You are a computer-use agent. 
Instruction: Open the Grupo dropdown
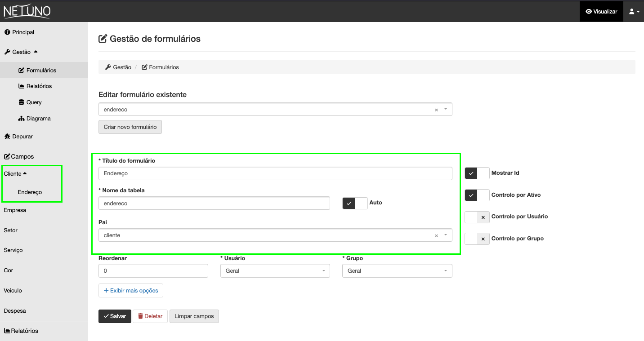click(397, 271)
